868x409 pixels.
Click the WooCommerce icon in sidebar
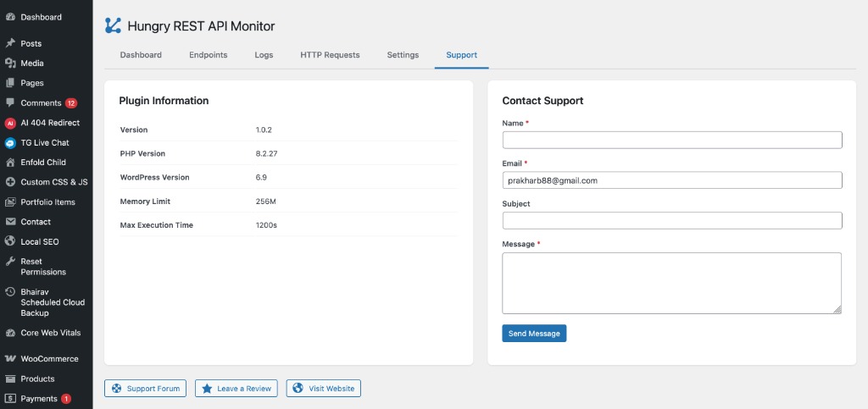10,359
